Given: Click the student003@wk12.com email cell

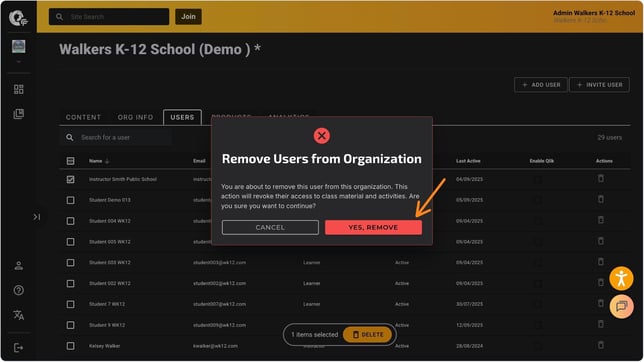Looking at the screenshot, I should coord(219,263).
